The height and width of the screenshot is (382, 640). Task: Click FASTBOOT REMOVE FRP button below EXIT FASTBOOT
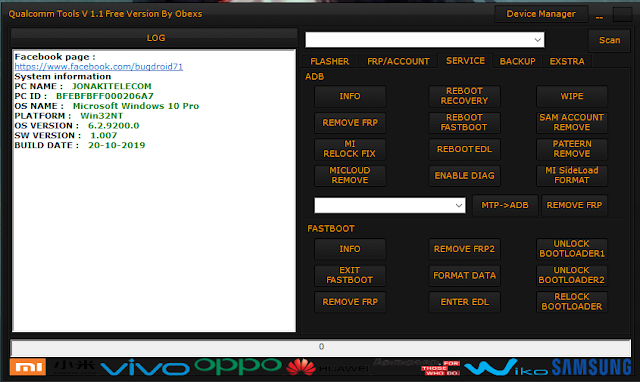[x=350, y=302]
